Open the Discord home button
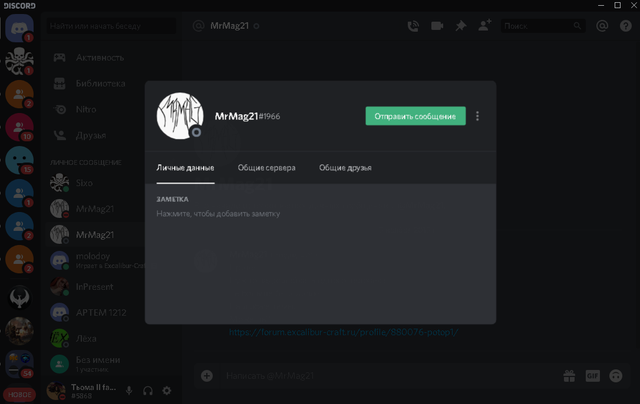This screenshot has height=404, width=640. pyautogui.click(x=19, y=28)
